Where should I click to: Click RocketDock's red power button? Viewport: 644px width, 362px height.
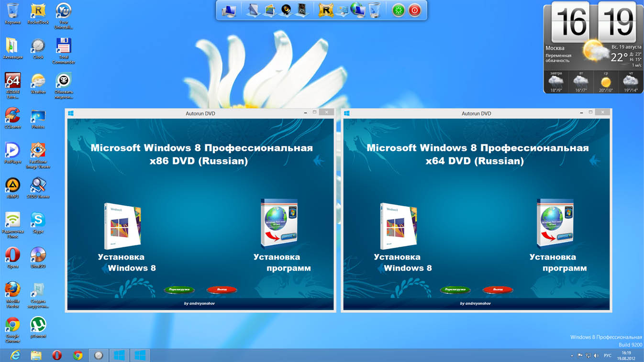pos(415,11)
